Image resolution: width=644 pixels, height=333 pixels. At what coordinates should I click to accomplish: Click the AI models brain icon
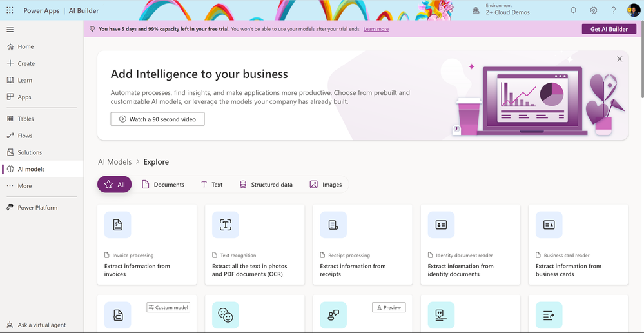pos(10,169)
